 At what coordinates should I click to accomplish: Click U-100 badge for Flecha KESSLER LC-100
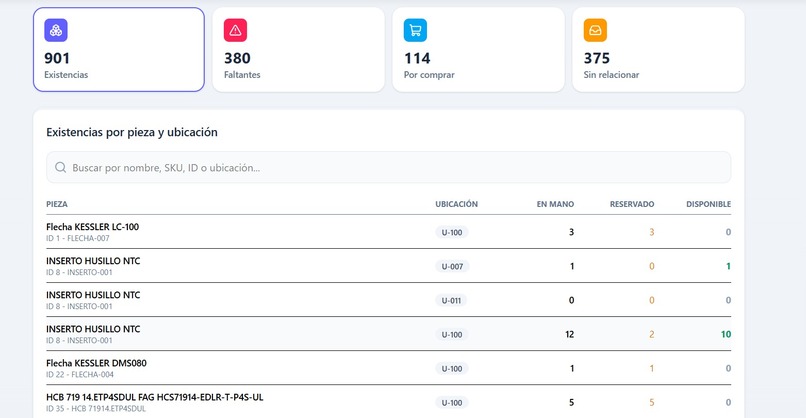pyautogui.click(x=452, y=232)
